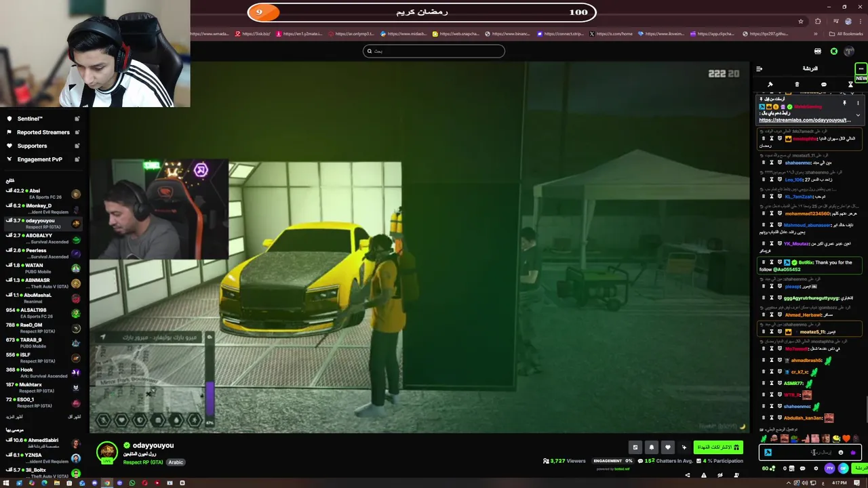Open external link icon beside Sentinel
The image size is (868, 488).
[x=77, y=119]
